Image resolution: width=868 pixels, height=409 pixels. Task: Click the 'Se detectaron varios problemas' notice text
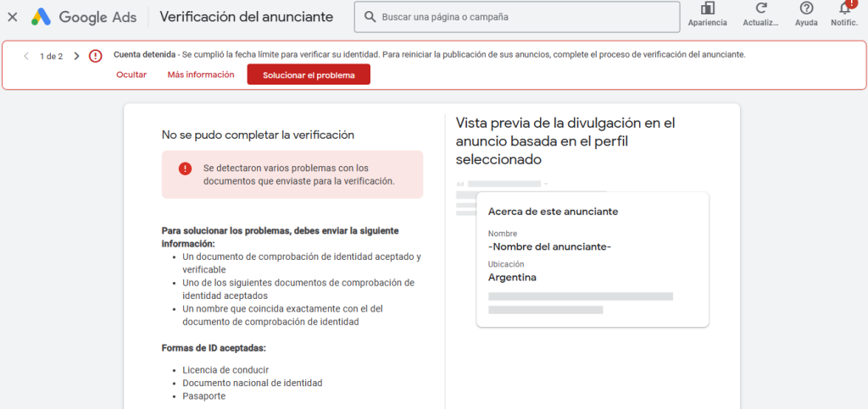[299, 174]
